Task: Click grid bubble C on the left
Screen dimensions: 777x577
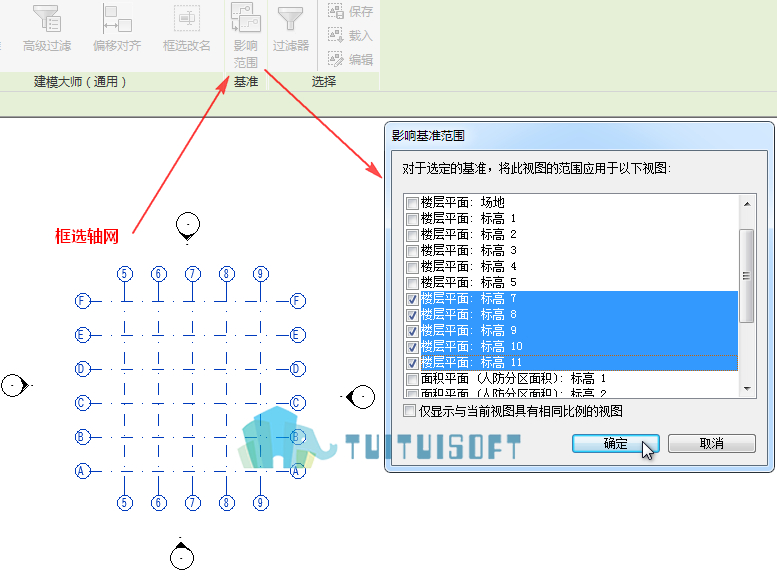Action: (83, 403)
